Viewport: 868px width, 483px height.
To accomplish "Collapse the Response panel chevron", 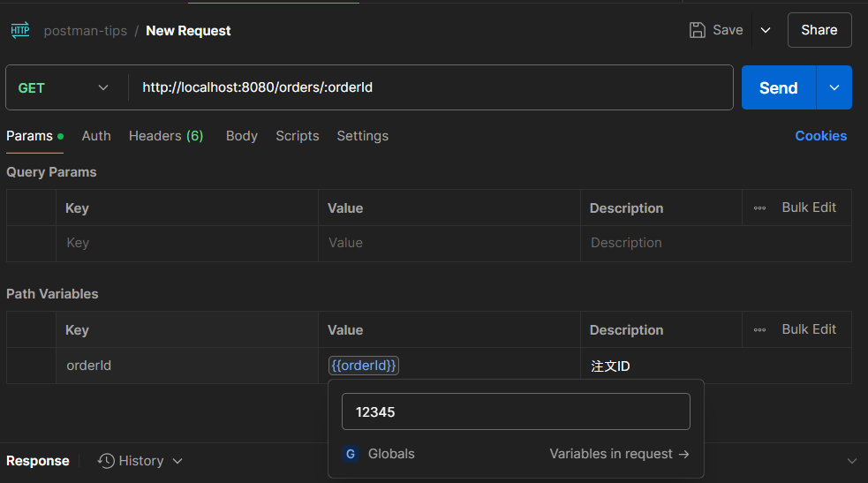I will 851,461.
